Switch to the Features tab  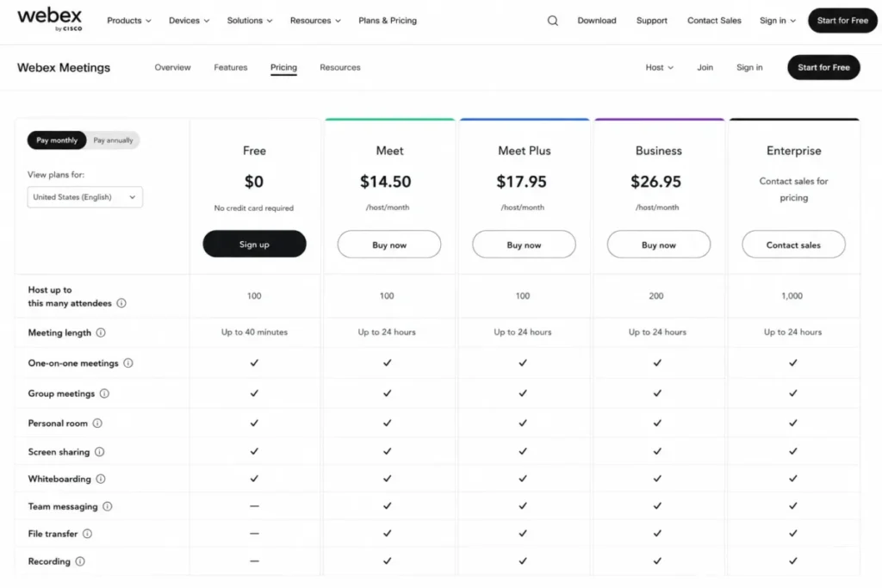pyautogui.click(x=231, y=67)
